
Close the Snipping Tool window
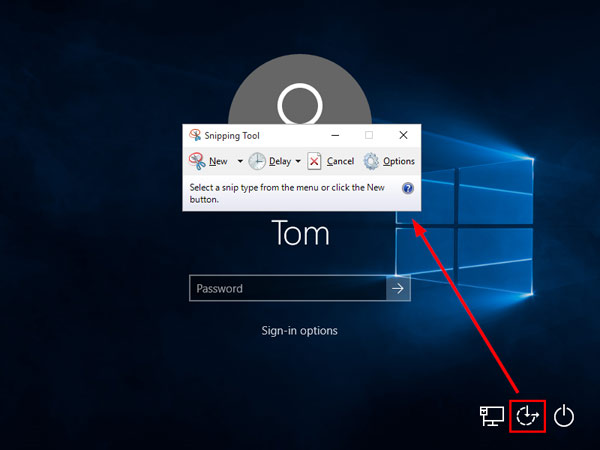click(403, 135)
